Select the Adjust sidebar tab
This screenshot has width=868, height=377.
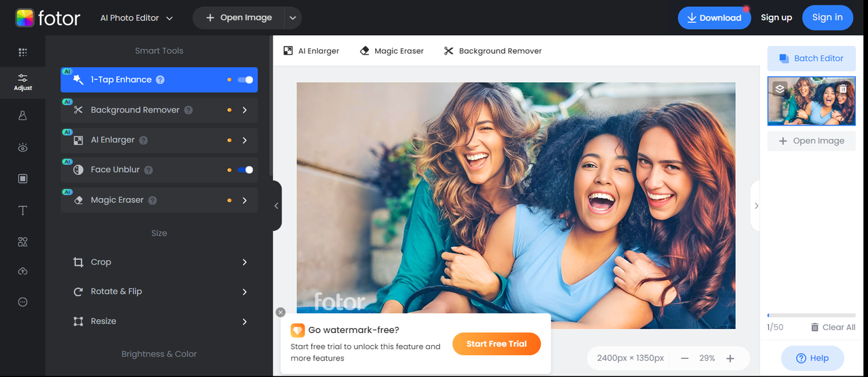coord(22,83)
